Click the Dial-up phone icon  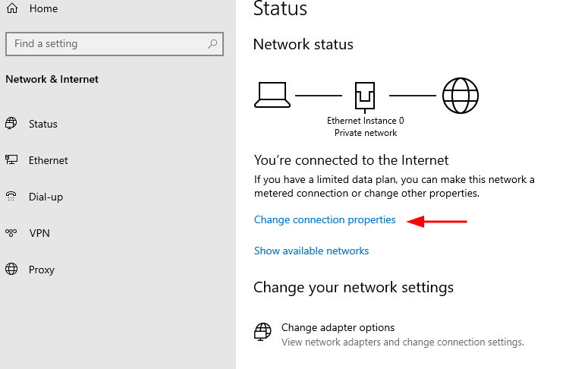(11, 197)
